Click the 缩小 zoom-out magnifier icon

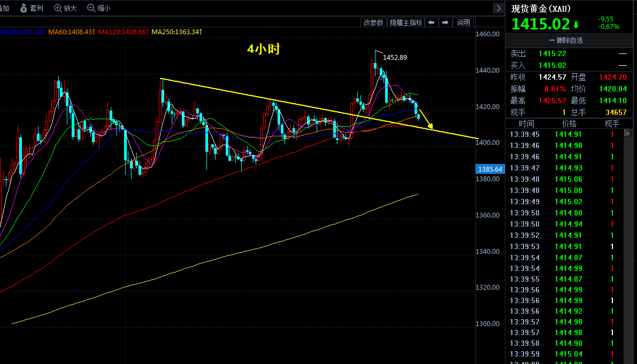click(91, 8)
